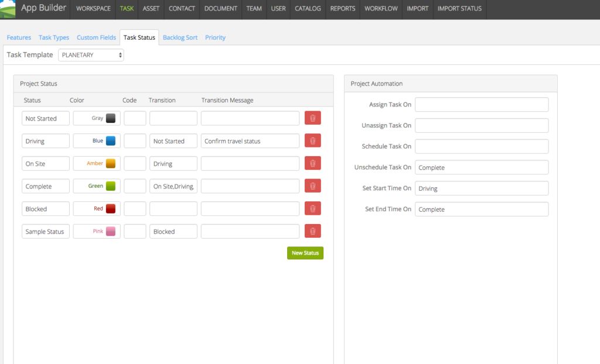Open the USER menu

(278, 8)
